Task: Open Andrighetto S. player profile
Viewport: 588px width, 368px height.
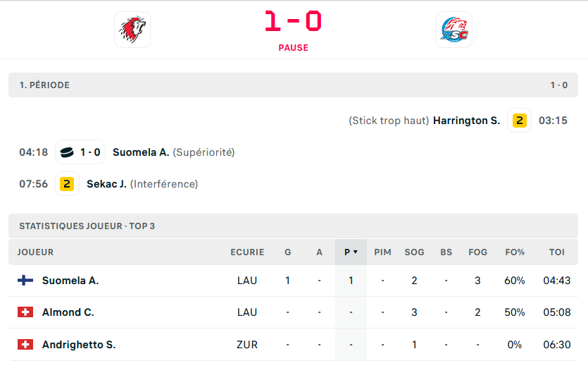Action: pos(79,345)
